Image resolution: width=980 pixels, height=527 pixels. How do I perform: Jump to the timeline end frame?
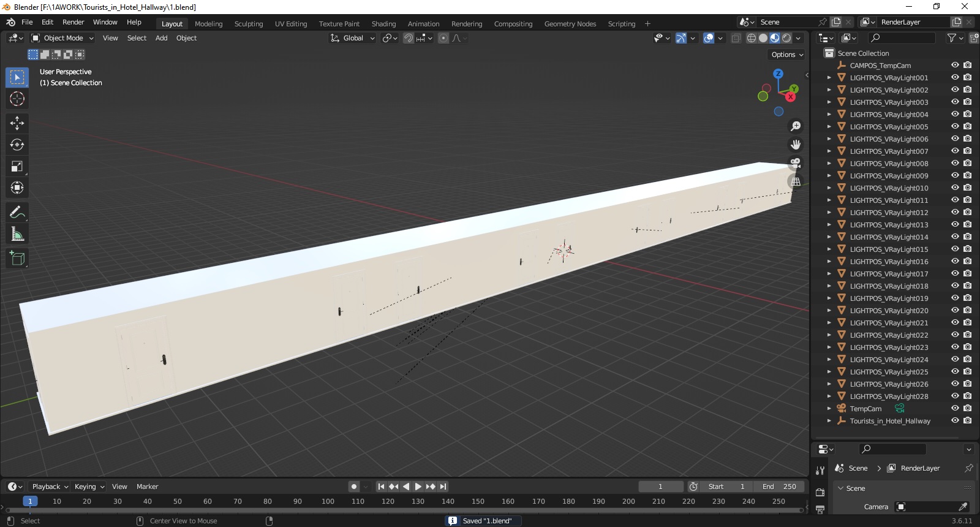click(443, 487)
